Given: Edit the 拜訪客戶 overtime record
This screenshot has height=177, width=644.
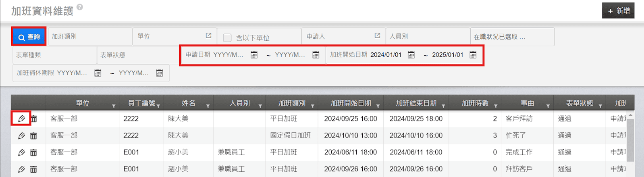Looking at the screenshot, I should pos(21,169).
